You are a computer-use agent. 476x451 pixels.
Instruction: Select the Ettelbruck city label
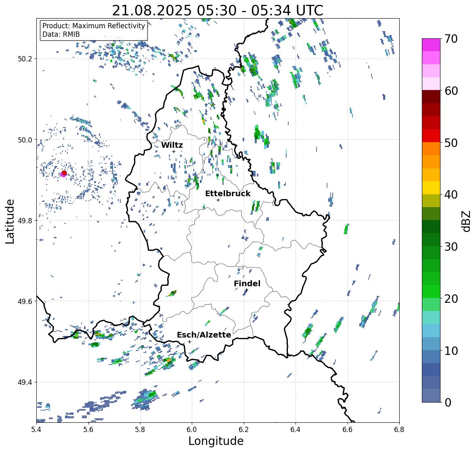tap(228, 194)
